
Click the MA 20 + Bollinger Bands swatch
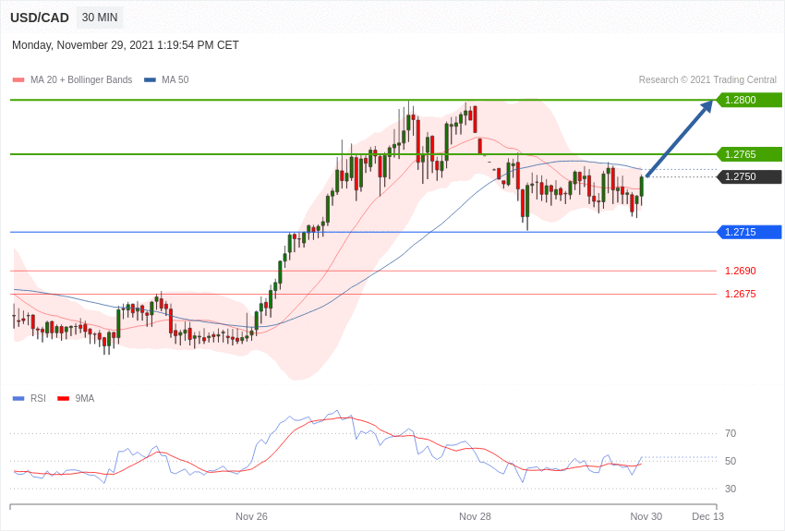click(18, 79)
